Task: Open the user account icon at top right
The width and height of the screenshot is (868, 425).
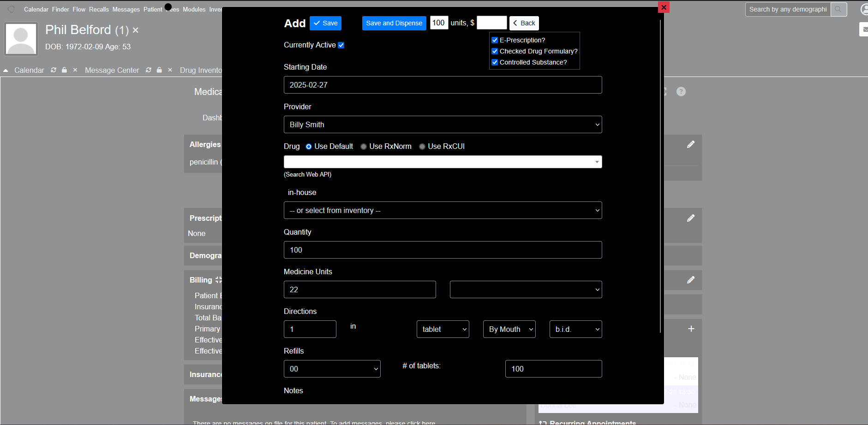Action: click(864, 9)
